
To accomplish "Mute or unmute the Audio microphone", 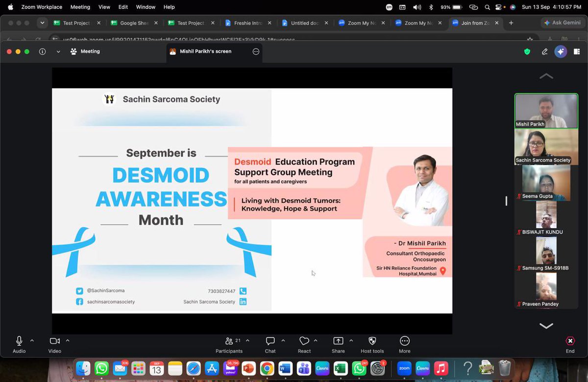I will click(x=19, y=341).
